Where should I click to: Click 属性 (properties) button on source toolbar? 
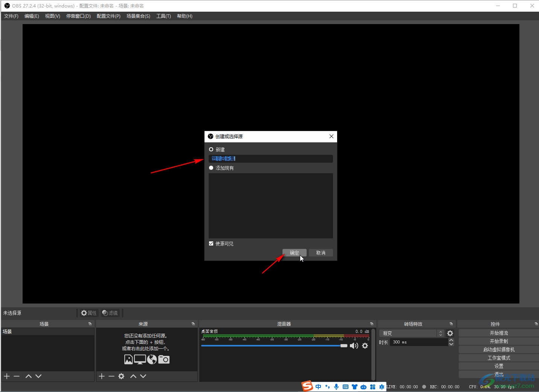tap(89, 313)
